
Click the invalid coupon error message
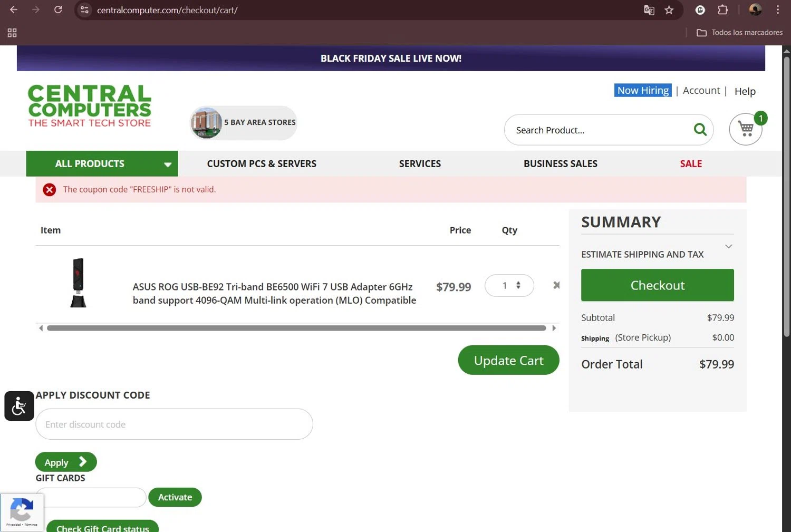[x=139, y=190]
